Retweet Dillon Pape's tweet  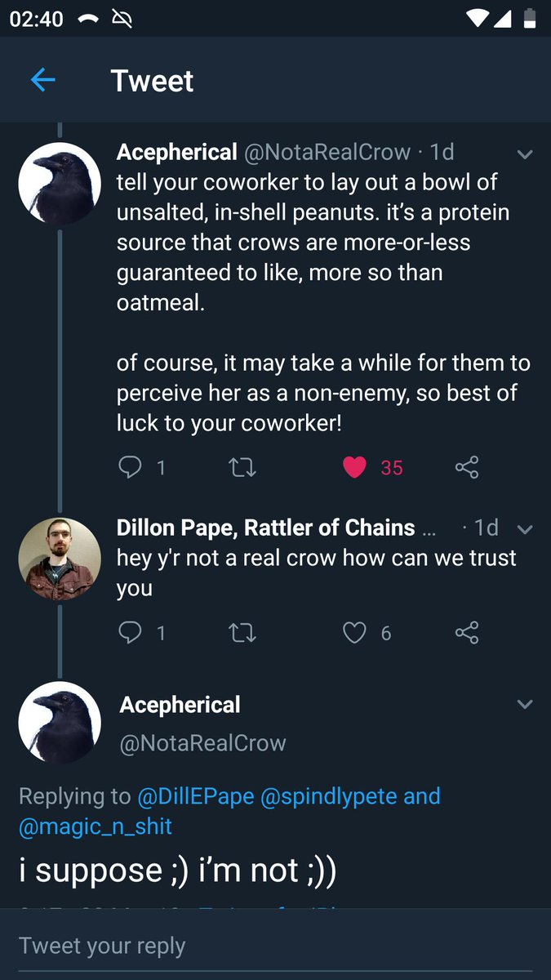click(x=242, y=633)
